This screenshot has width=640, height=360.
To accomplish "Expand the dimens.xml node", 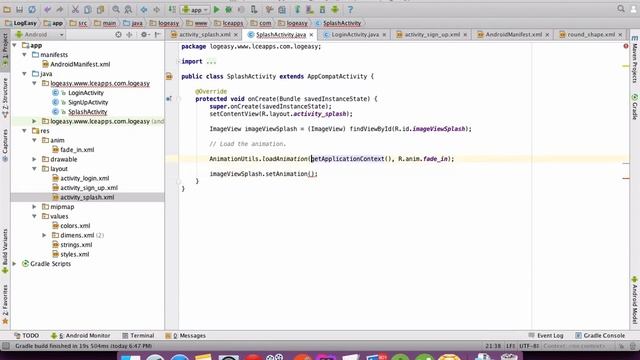I will point(44,236).
